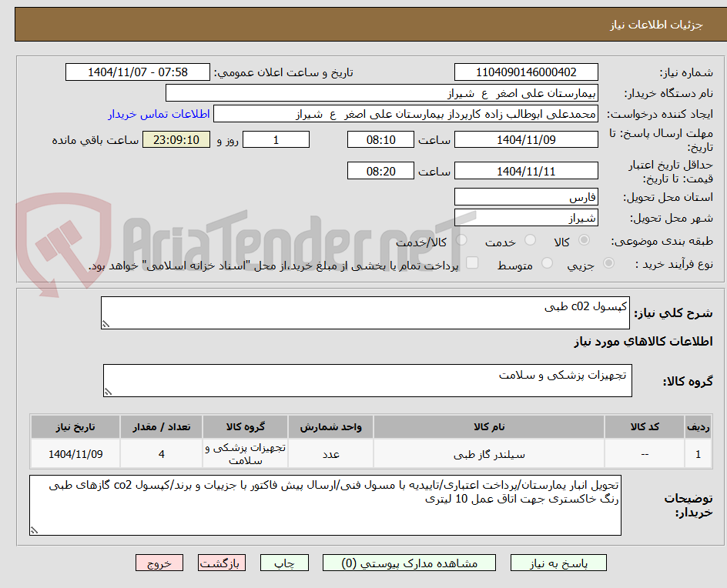Click the شماره نیاز field 1104090146000402

tap(526, 72)
